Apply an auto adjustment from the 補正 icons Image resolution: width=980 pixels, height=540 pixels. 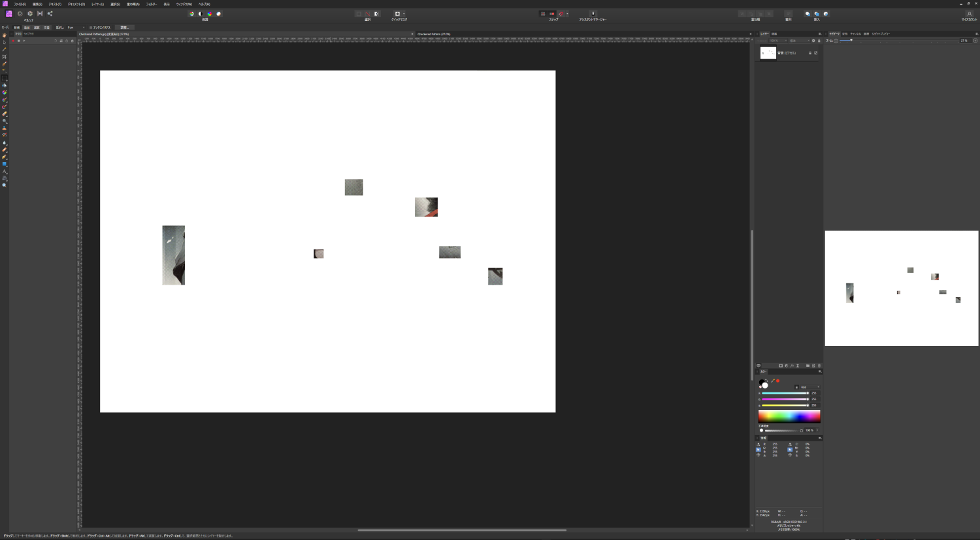point(191,13)
